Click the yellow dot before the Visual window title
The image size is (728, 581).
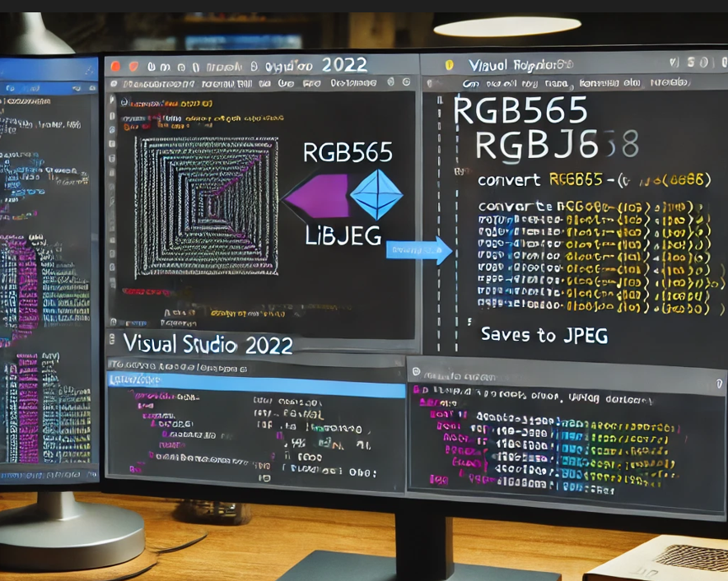coord(449,65)
